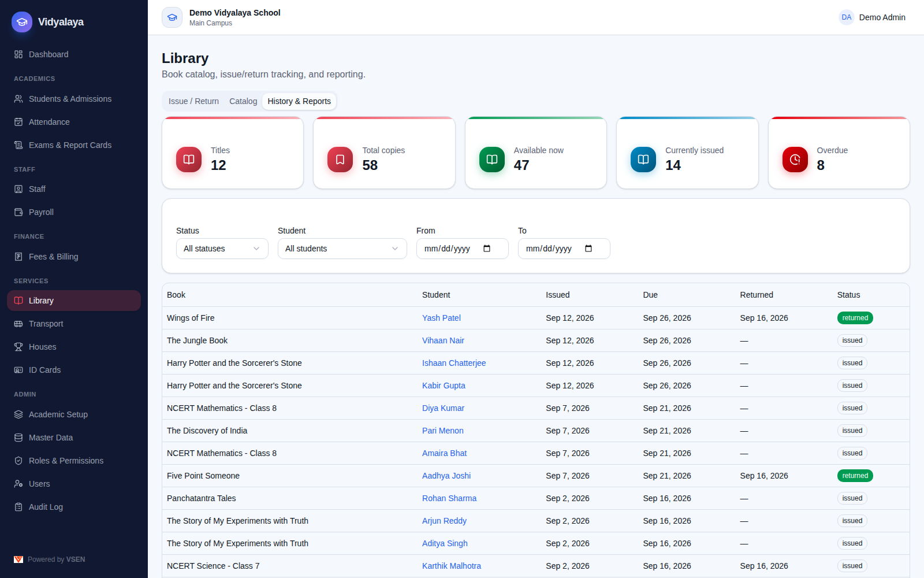Open the To date calendar picker icon
This screenshot has width=924, height=578.
coord(588,249)
